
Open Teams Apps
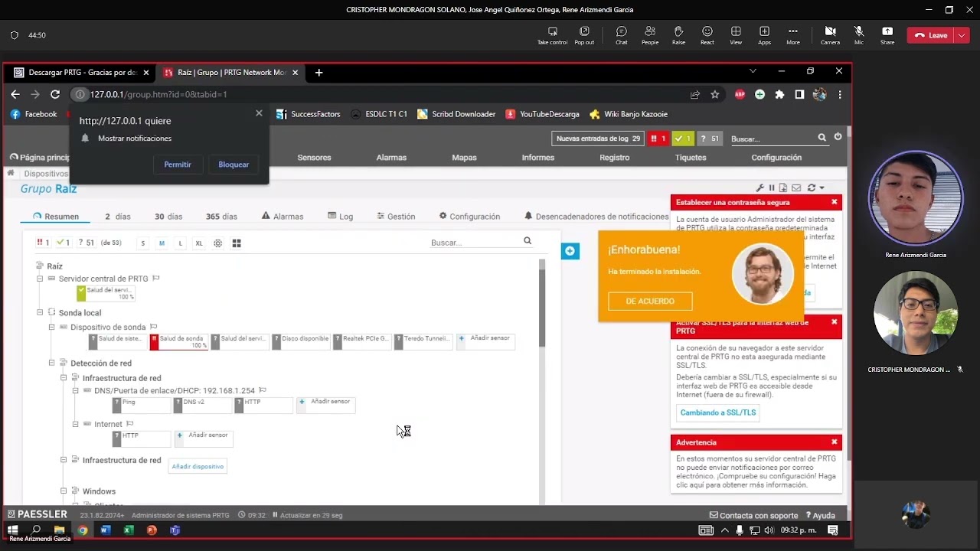pos(764,34)
